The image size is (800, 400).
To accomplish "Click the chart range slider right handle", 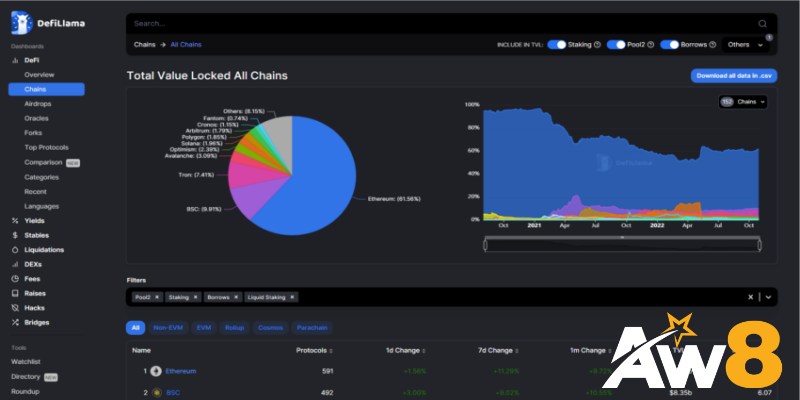I will (759, 245).
